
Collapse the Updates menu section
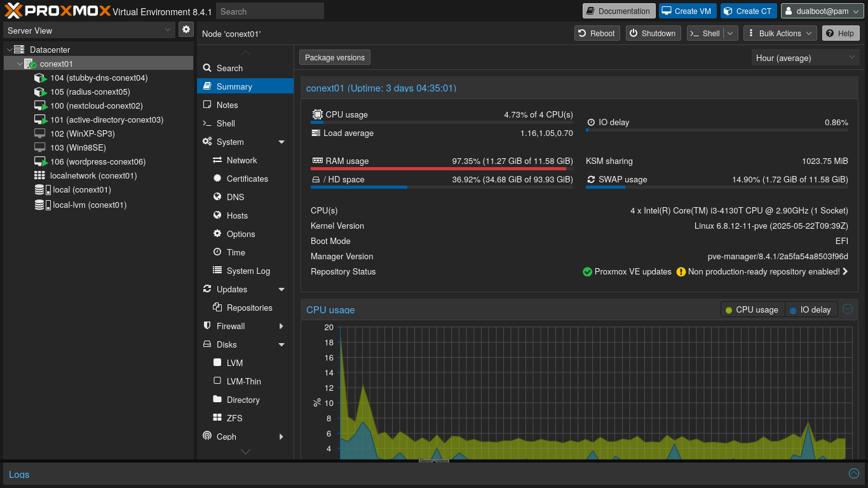click(281, 290)
